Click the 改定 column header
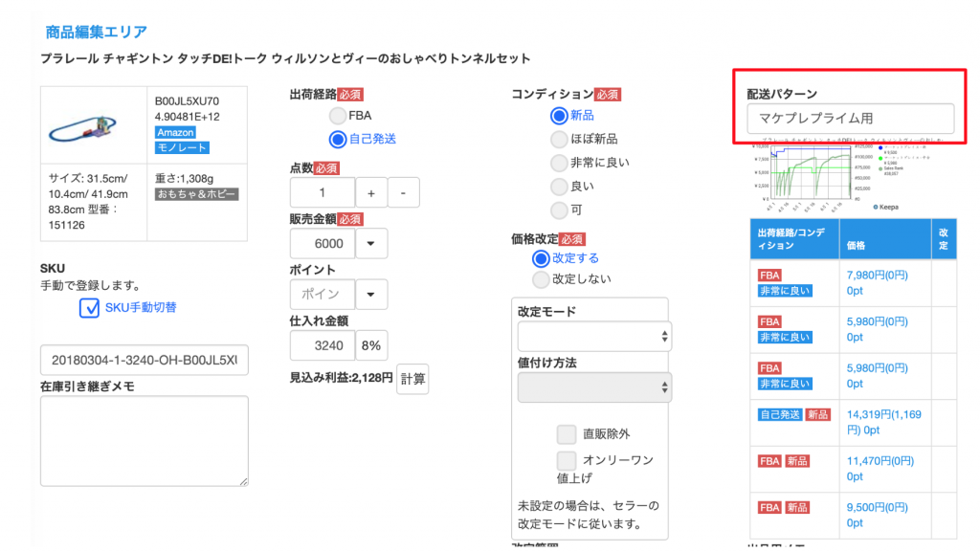This screenshot has height=552, width=980. pyautogui.click(x=944, y=239)
